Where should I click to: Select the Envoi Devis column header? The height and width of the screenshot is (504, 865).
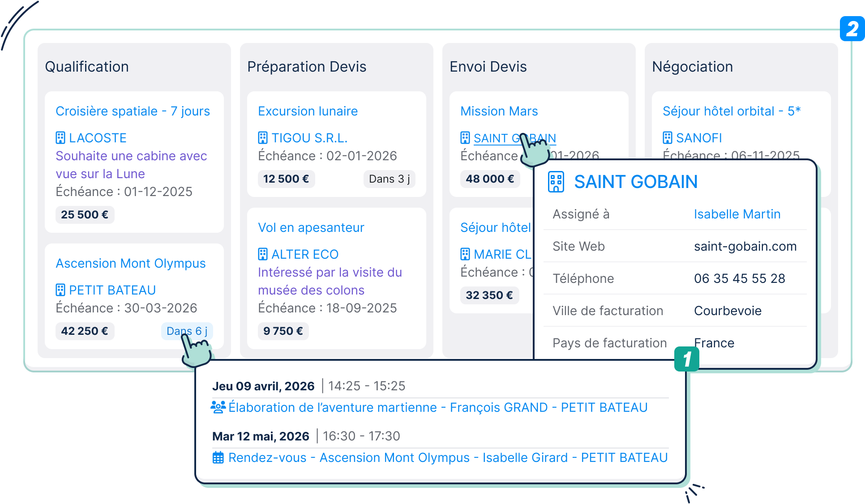[488, 67]
